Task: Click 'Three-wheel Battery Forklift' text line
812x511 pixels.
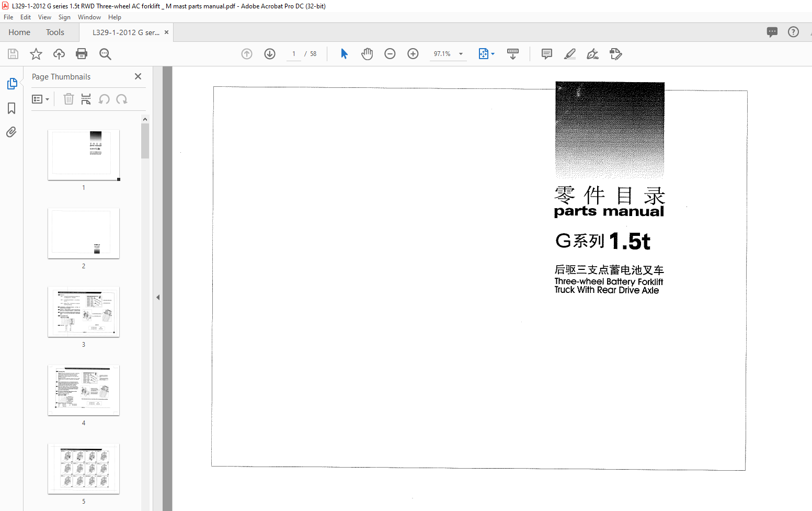Action: point(609,281)
